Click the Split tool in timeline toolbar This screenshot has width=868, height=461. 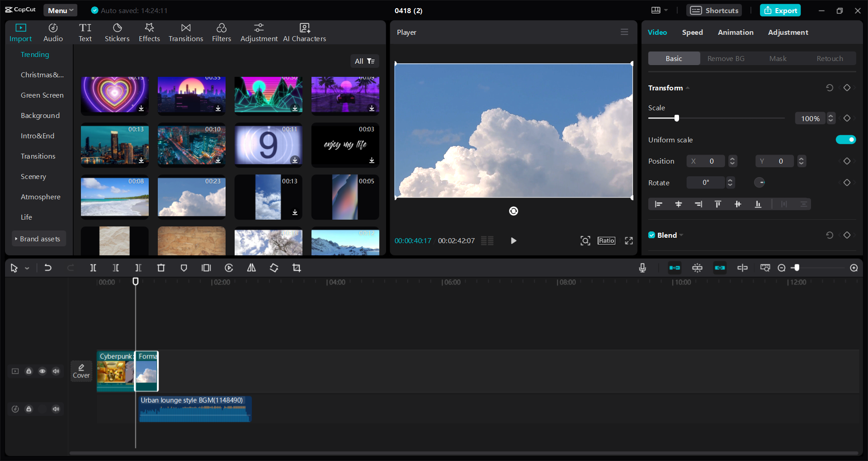tap(93, 268)
